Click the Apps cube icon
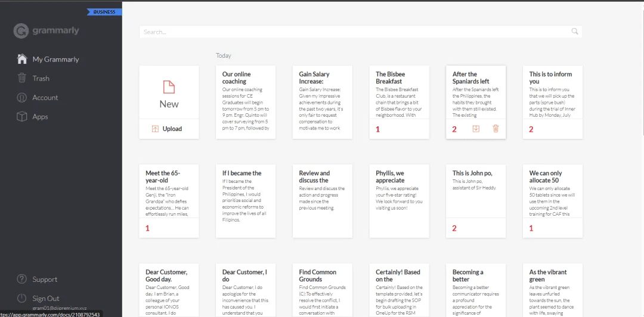The image size is (644, 317). coord(22,117)
